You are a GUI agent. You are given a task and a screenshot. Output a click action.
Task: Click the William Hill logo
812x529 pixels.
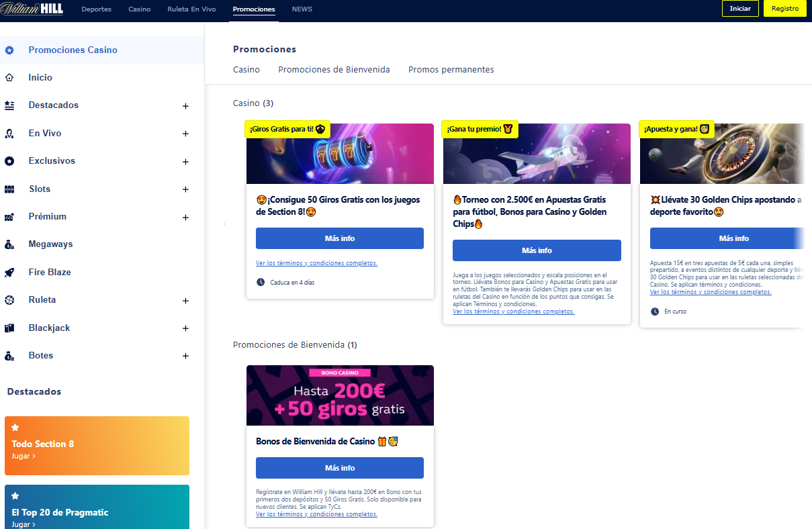[x=34, y=9]
